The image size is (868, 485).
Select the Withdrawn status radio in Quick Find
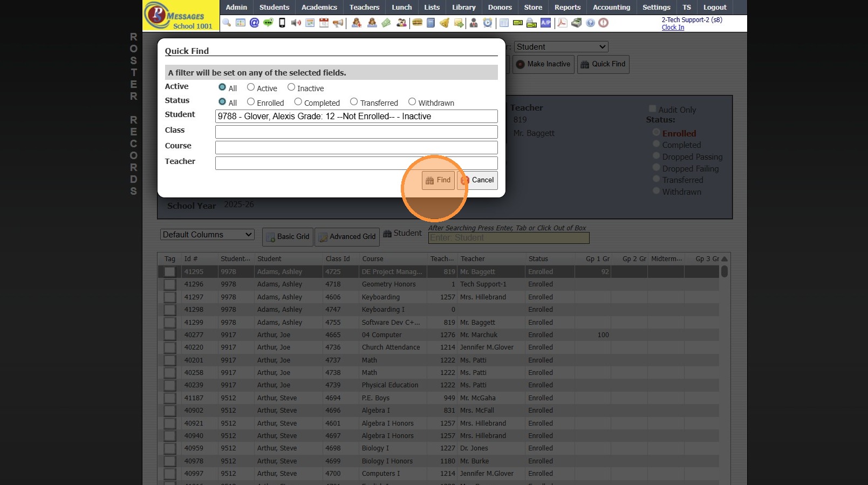(x=412, y=102)
